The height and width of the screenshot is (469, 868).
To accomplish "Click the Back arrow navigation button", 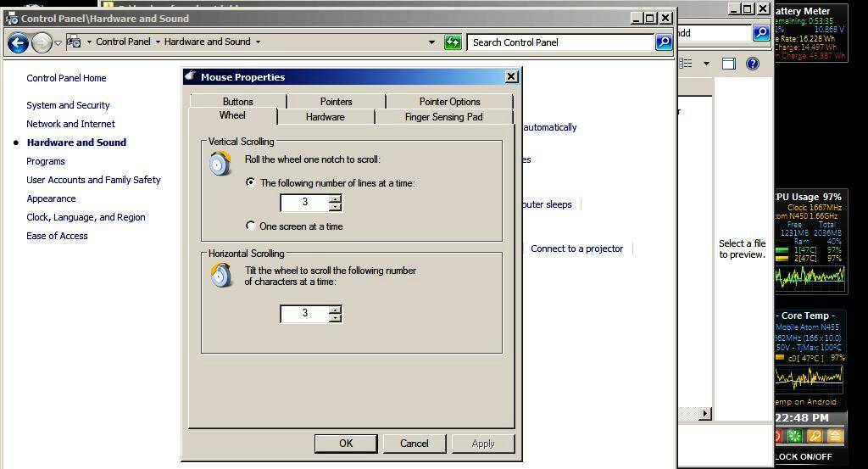I will pyautogui.click(x=18, y=42).
